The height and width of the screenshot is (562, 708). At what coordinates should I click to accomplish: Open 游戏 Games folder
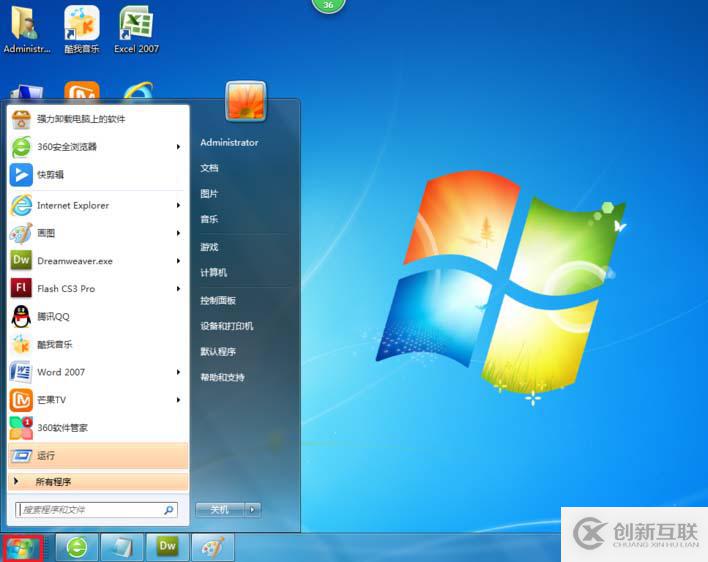(x=209, y=247)
